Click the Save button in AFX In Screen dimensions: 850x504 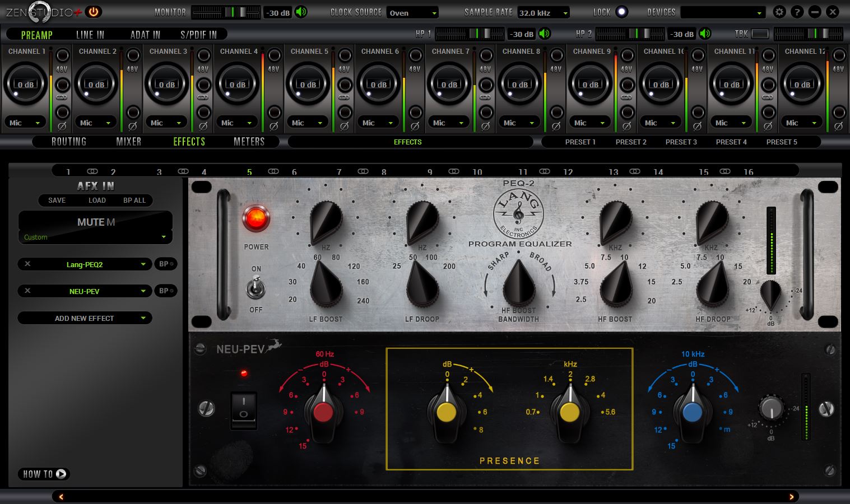pos(57,200)
